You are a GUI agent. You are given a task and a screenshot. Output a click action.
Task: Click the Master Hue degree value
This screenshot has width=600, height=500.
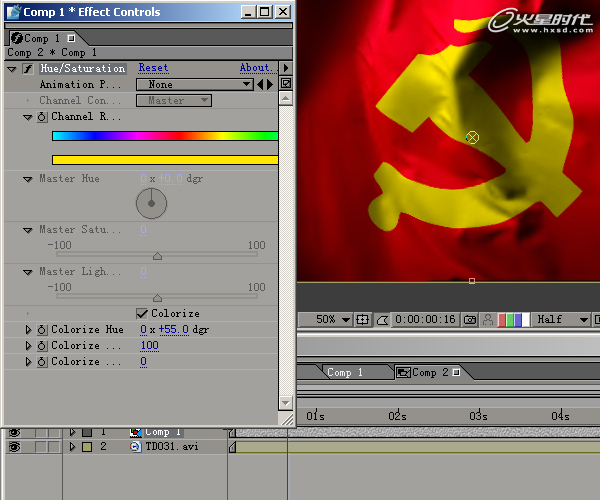click(x=170, y=179)
